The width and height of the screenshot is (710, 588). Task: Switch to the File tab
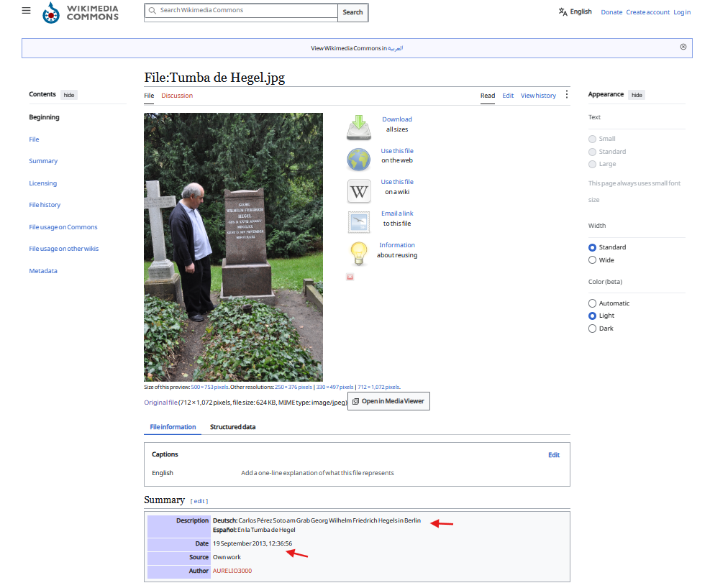[x=149, y=96]
